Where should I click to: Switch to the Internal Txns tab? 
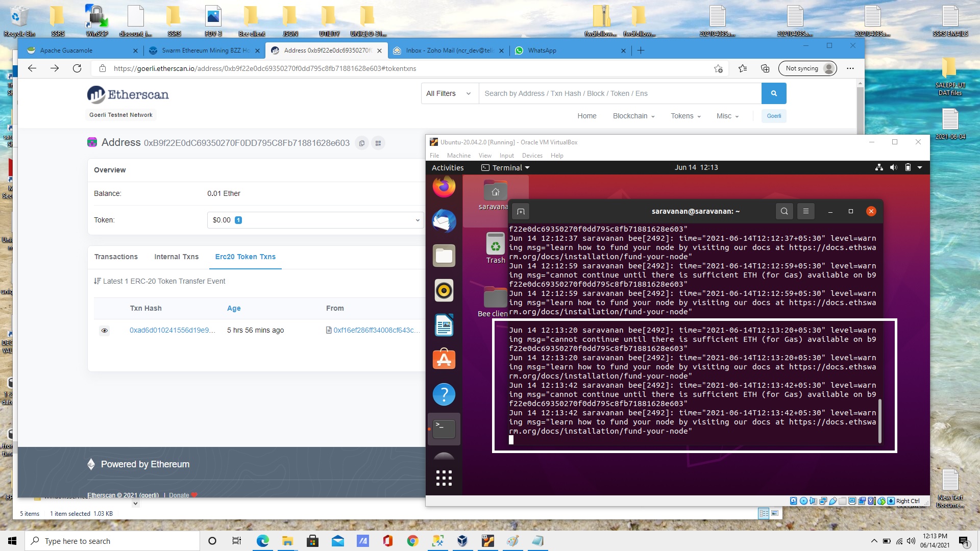tap(176, 257)
